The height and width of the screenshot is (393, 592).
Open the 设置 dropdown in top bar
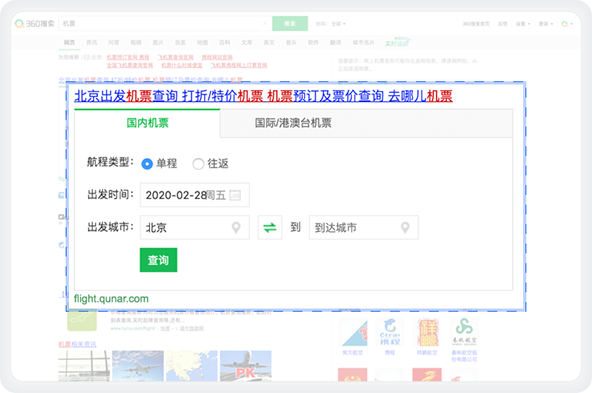[x=523, y=24]
